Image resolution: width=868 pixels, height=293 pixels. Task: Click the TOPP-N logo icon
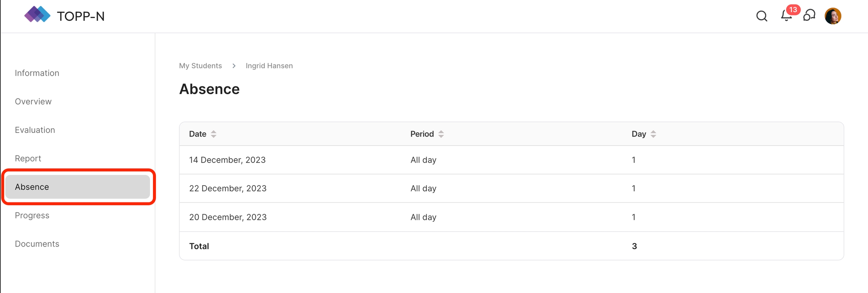pos(37,15)
